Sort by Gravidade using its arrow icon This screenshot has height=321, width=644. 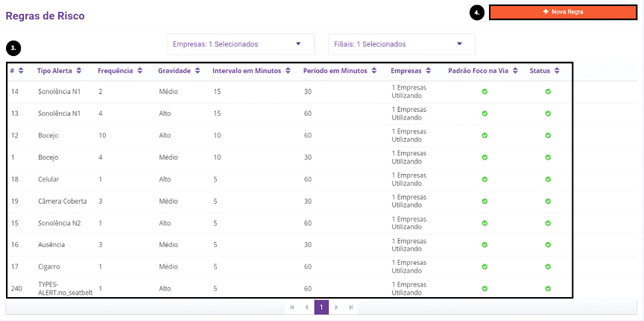[x=197, y=71]
